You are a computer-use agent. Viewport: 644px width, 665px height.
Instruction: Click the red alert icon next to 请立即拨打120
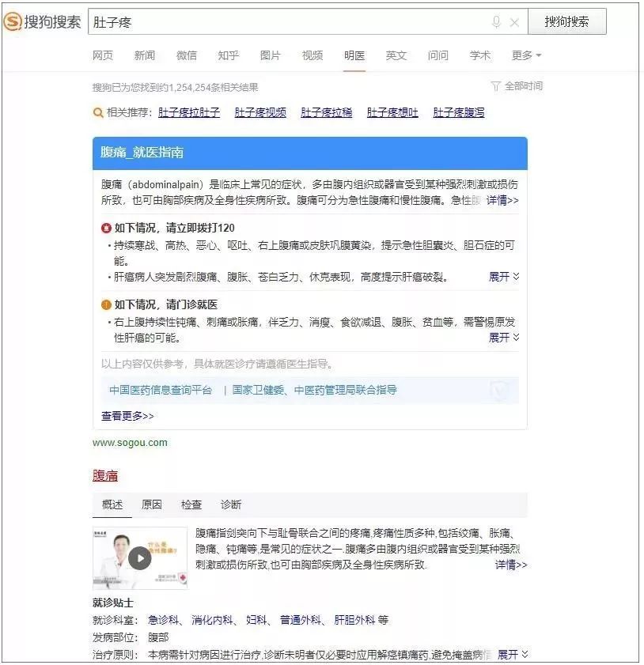point(107,227)
